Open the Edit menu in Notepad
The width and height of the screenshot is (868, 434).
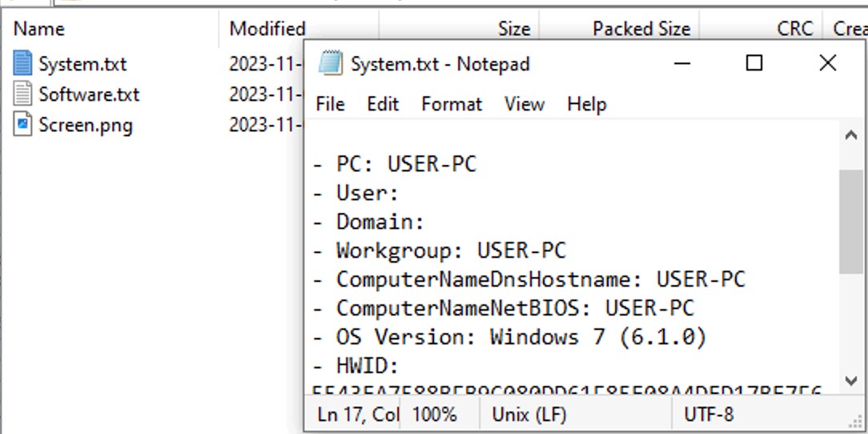(x=383, y=104)
